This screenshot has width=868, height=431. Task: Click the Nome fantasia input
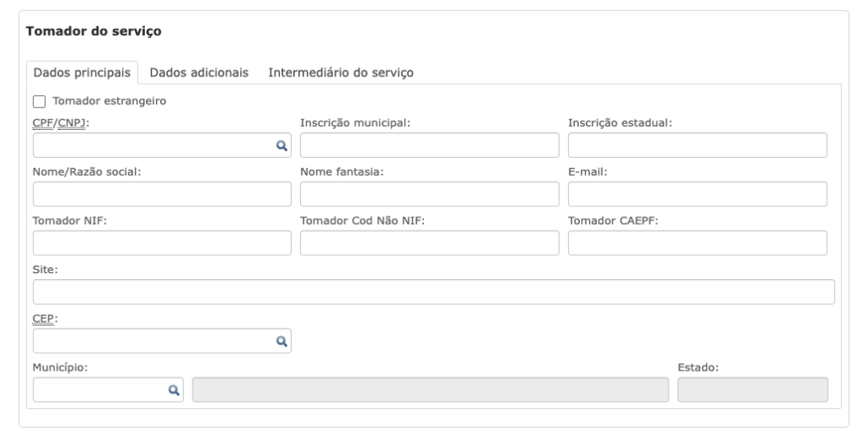(430, 194)
